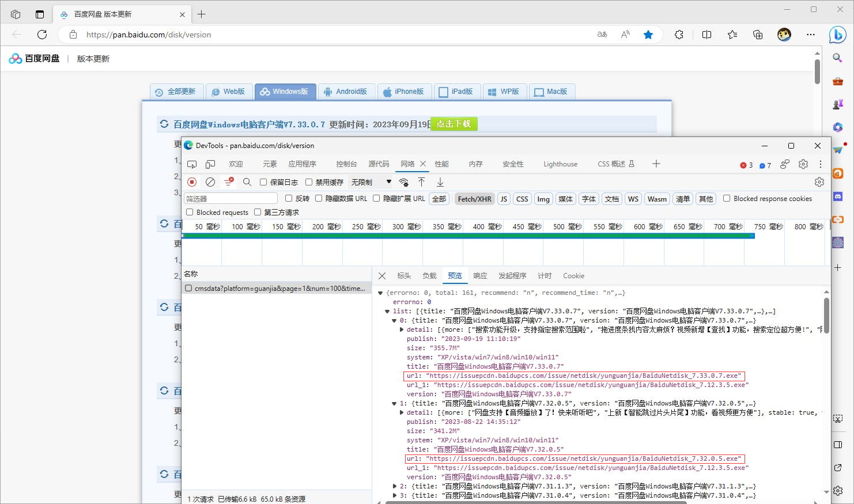Toggle the favorite star in address bar
Screen dimensions: 854x504
tap(648, 35)
